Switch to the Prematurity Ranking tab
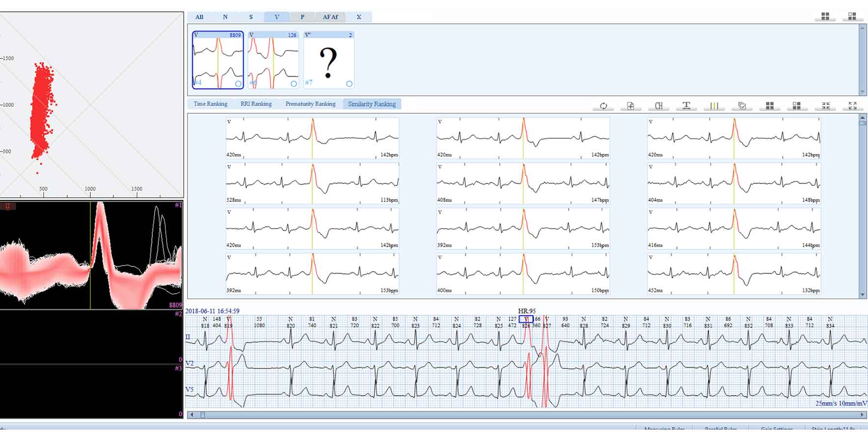 310,104
